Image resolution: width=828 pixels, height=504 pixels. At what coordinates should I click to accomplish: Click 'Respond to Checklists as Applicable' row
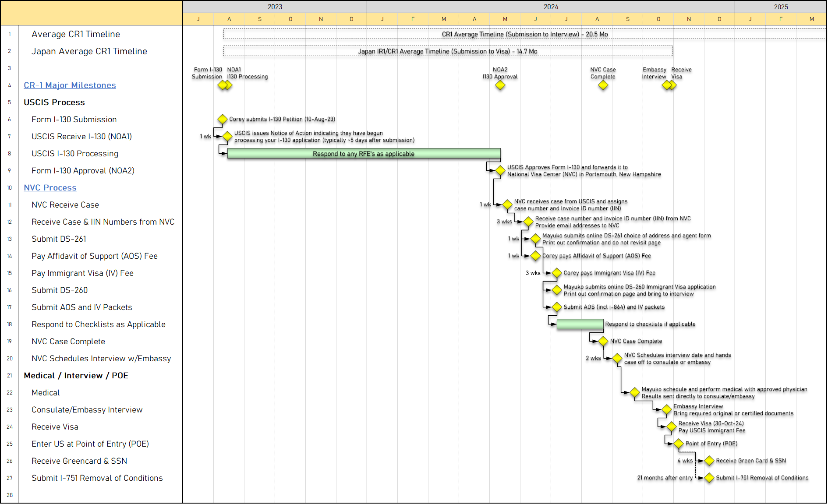(x=99, y=324)
